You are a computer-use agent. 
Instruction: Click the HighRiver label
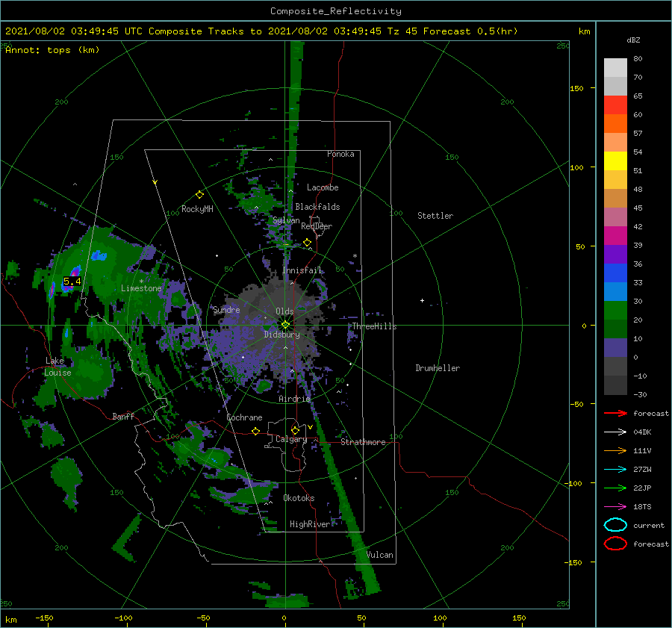click(x=310, y=525)
